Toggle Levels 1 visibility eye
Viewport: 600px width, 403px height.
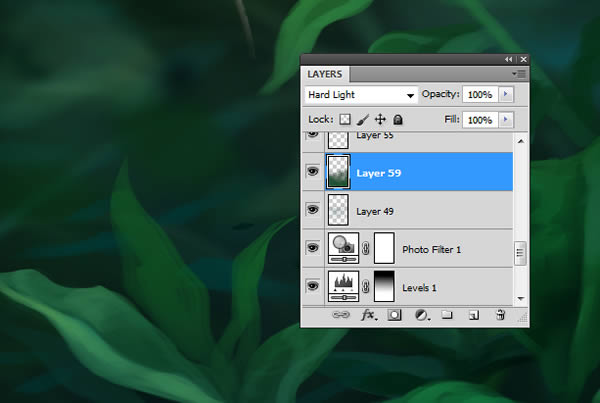[313, 286]
